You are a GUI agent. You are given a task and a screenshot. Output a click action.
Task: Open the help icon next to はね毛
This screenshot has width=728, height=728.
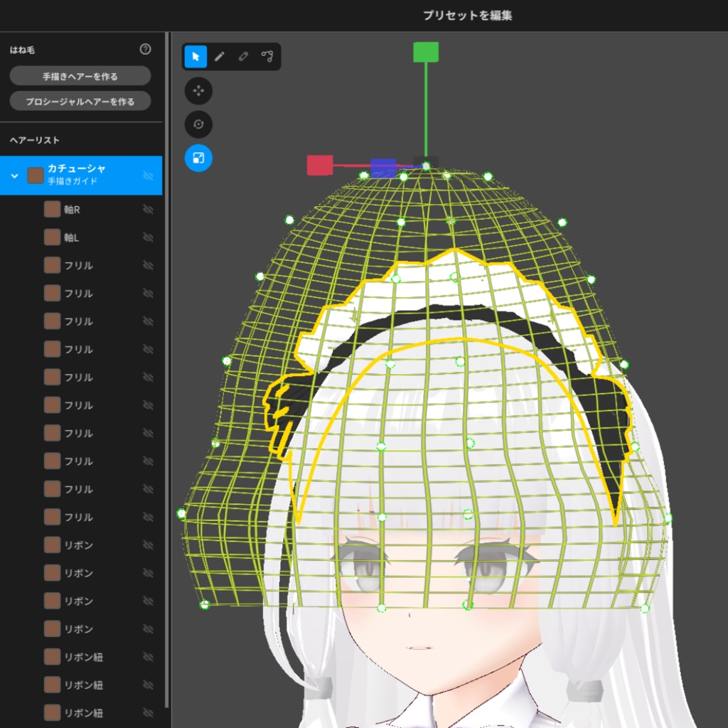pyautogui.click(x=146, y=50)
